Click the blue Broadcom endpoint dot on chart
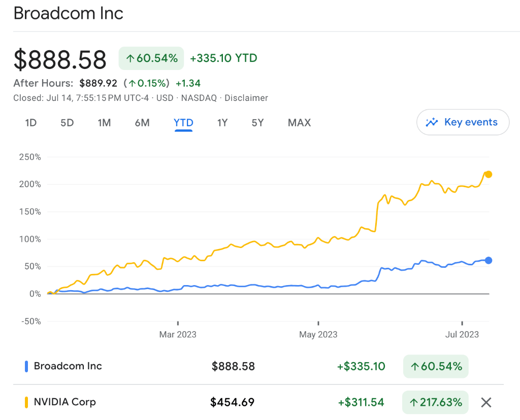Screen dimensions: 520x420 489,260
